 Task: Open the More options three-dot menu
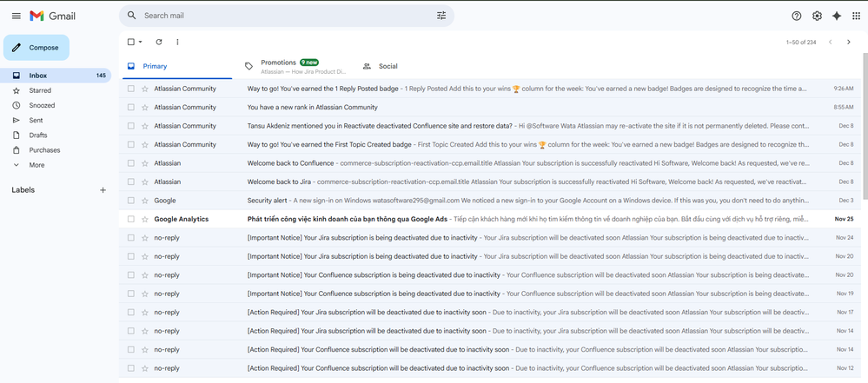[x=178, y=42]
